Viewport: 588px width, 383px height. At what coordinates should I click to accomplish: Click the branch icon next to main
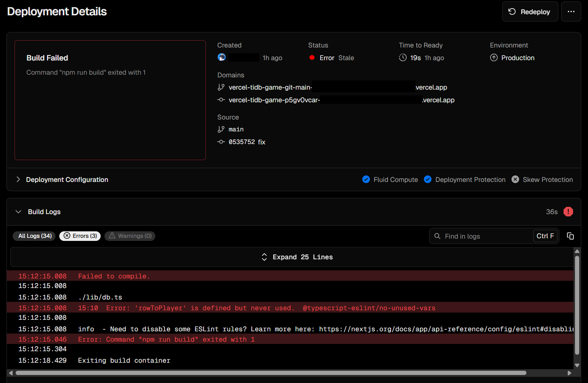[x=221, y=129]
